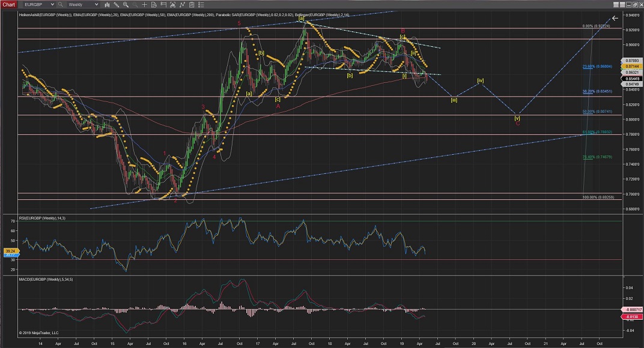Click the 0.94000 price axis label

[633, 15]
